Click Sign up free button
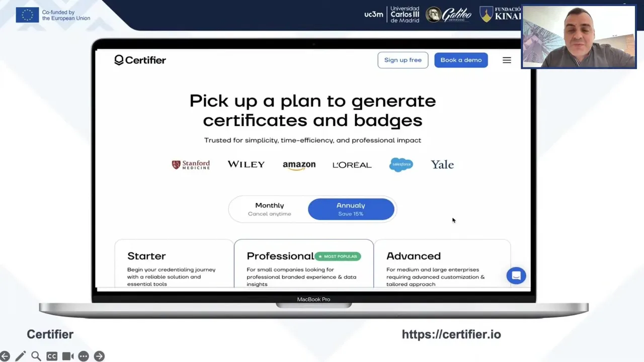The image size is (644, 362). (x=403, y=60)
